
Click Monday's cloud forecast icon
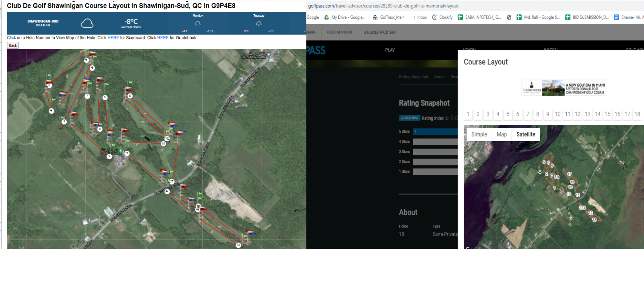tap(198, 23)
